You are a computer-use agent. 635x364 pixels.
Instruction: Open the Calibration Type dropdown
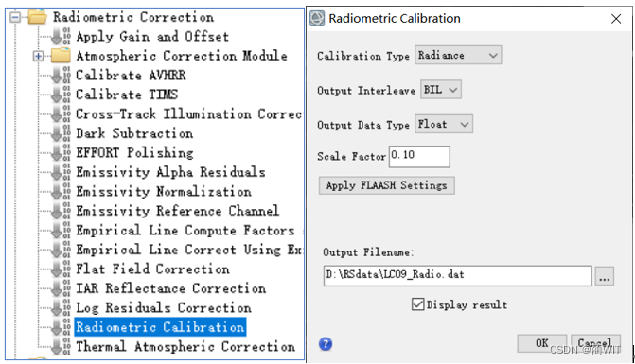pyautogui.click(x=458, y=55)
